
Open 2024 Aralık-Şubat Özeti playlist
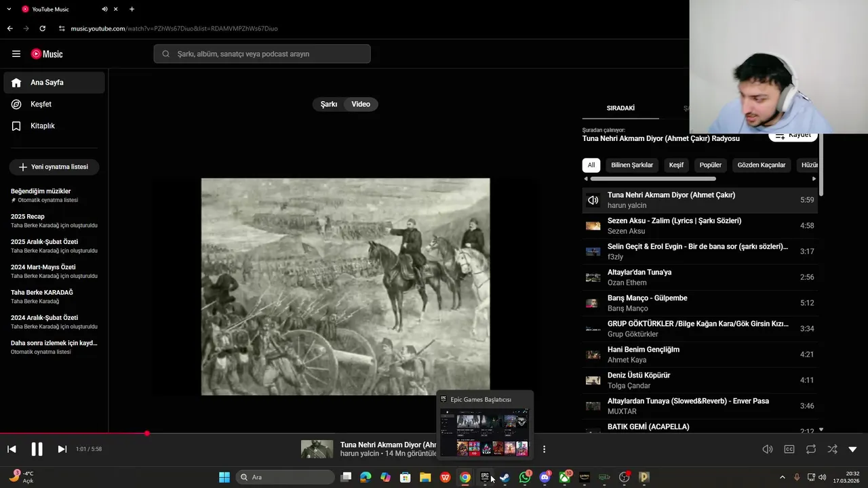pos(54,322)
